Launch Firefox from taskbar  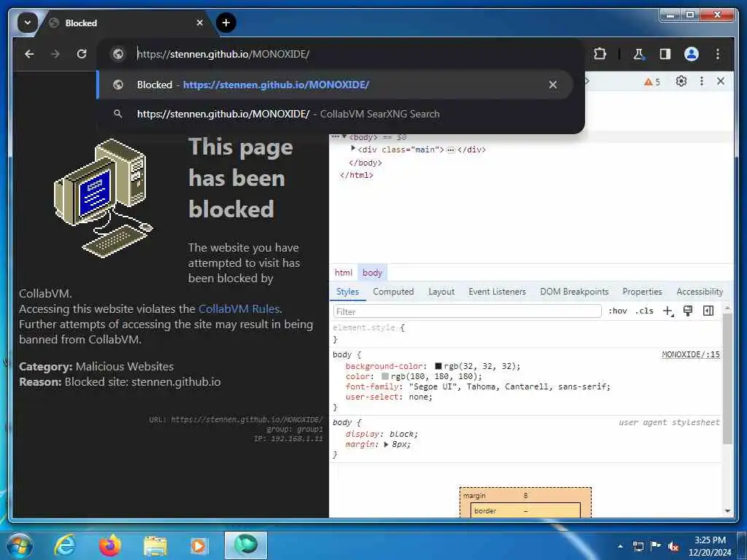[x=110, y=545]
